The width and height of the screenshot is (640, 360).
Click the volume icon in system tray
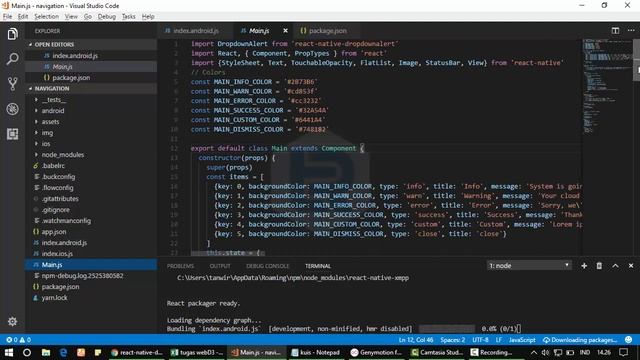pyautogui.click(x=545, y=352)
